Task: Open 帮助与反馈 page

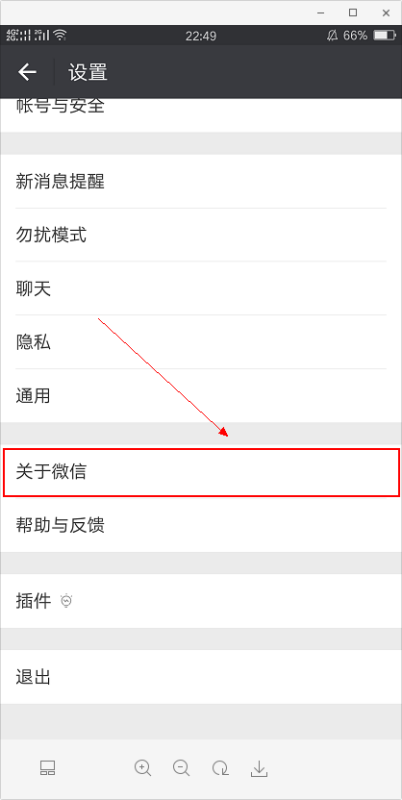Action: 201,525
